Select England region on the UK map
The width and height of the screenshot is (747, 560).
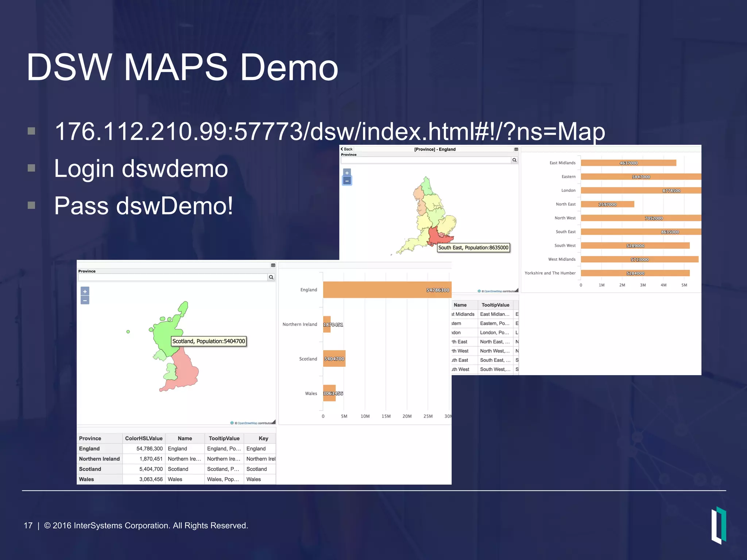[186, 370]
